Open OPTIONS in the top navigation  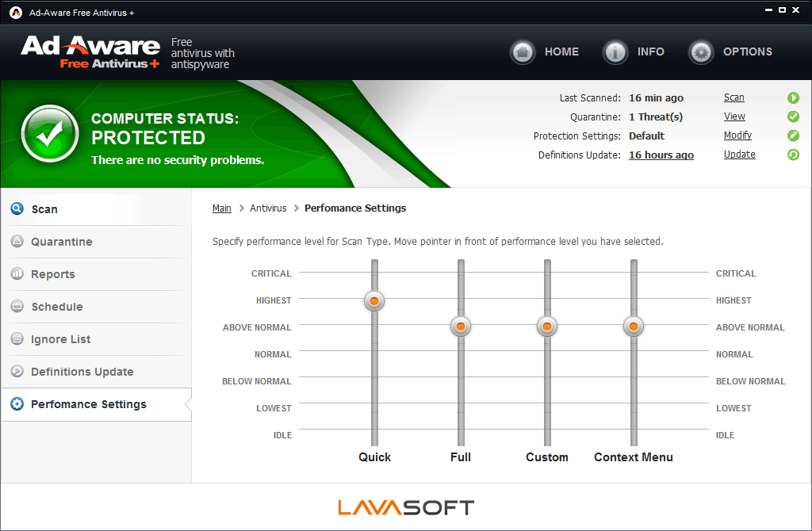[747, 52]
